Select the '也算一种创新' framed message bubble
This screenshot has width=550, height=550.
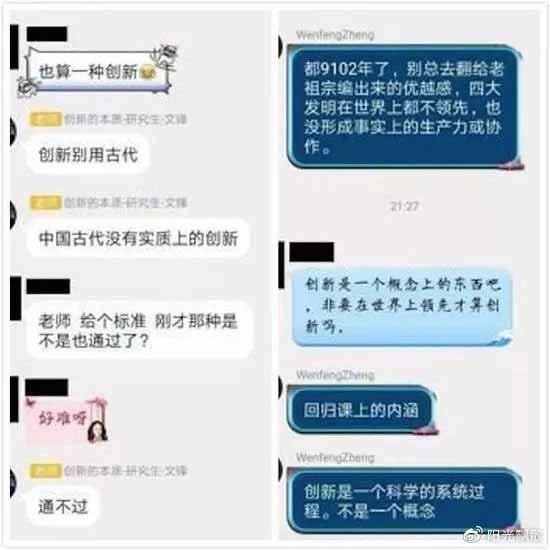point(96,71)
